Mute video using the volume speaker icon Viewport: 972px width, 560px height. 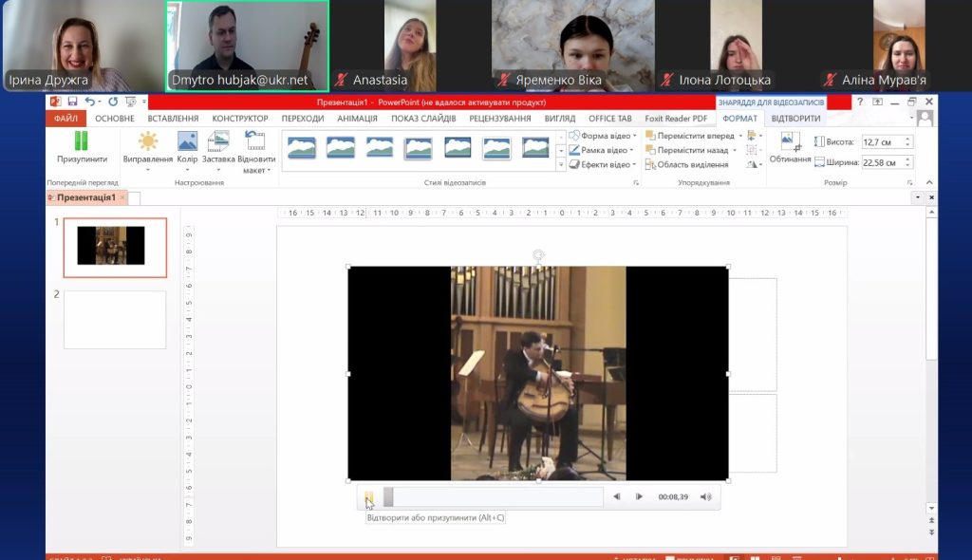pyautogui.click(x=705, y=496)
